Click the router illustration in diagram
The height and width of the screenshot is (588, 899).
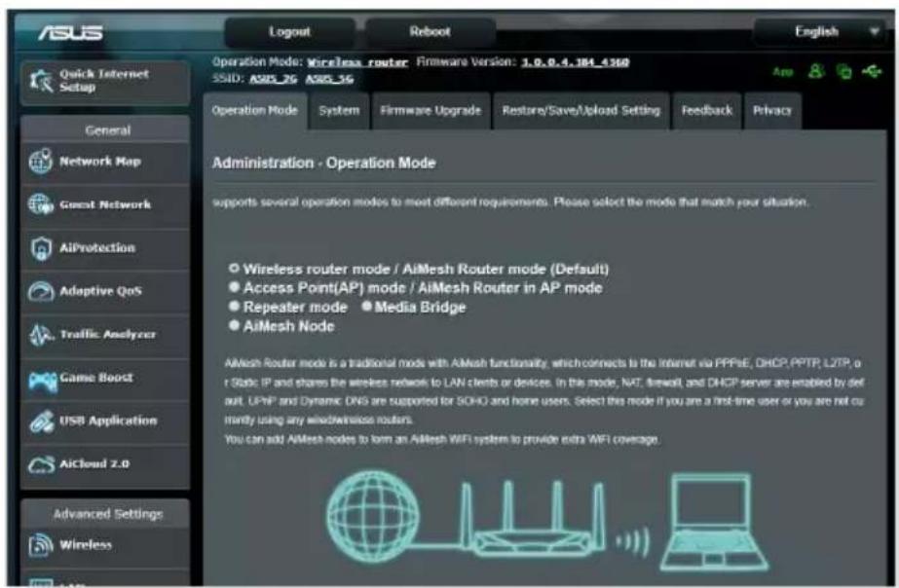(533, 521)
